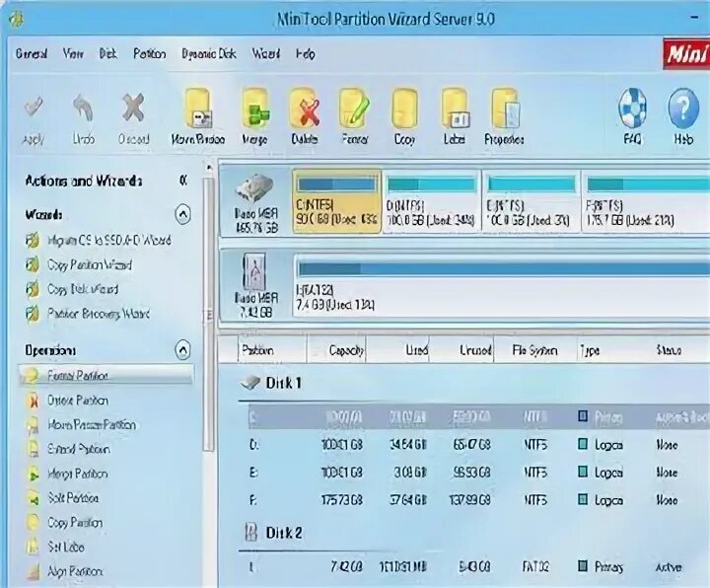Choose Merge Partition in Operations
Image resolution: width=710 pixels, height=588 pixels.
click(x=78, y=474)
